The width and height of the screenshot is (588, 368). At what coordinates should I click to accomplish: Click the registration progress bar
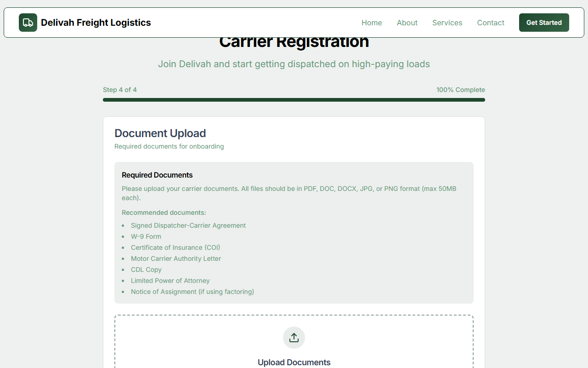click(294, 100)
